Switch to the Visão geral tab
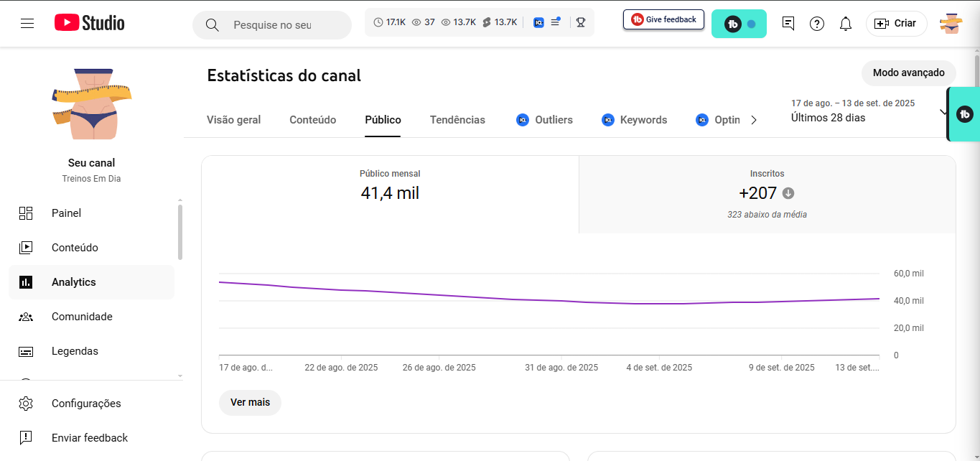This screenshot has width=980, height=461. click(233, 120)
